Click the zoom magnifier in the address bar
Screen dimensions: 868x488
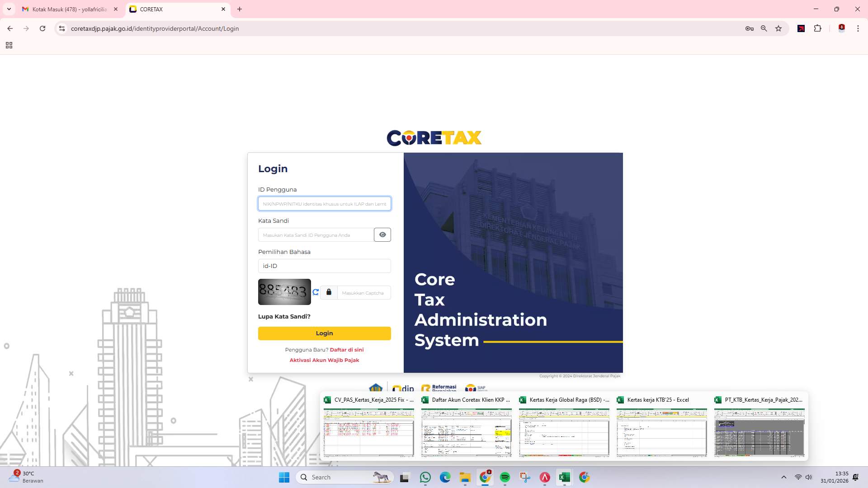(764, 28)
